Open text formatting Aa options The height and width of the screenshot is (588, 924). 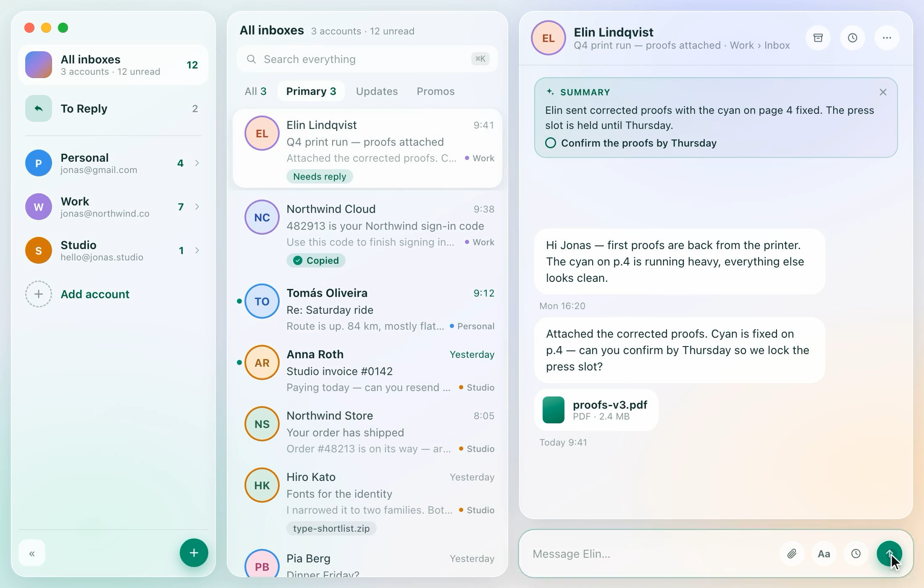824,554
